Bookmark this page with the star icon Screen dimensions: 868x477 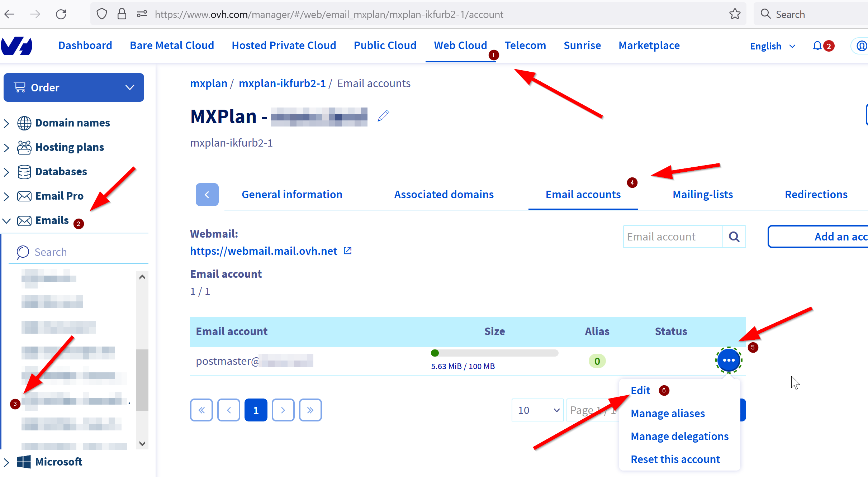pyautogui.click(x=735, y=14)
